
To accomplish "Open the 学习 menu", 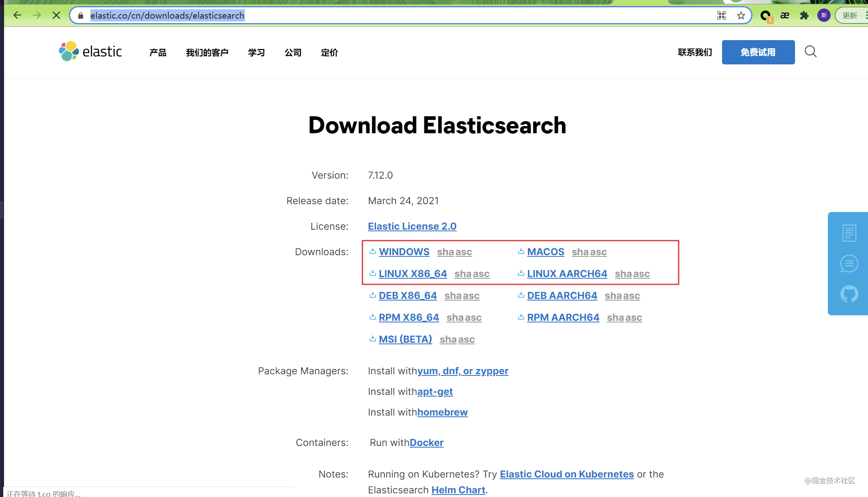I will click(256, 53).
